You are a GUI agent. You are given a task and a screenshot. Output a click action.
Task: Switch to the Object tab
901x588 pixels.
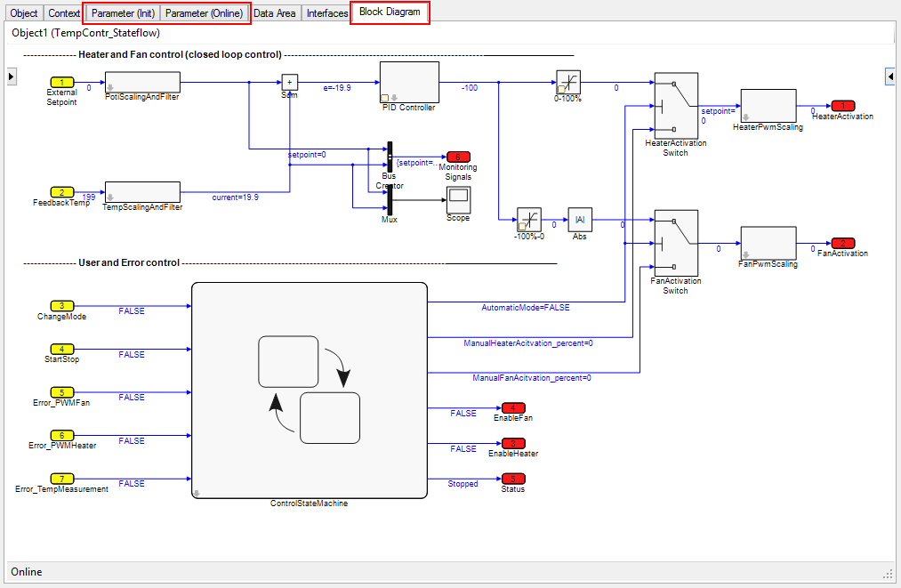pyautogui.click(x=23, y=12)
